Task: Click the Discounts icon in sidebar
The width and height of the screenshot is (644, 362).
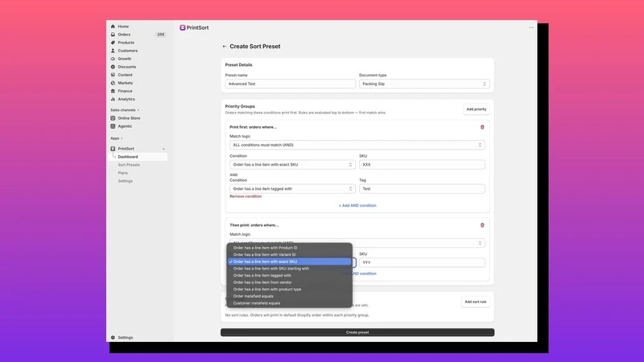Action: pyautogui.click(x=113, y=67)
